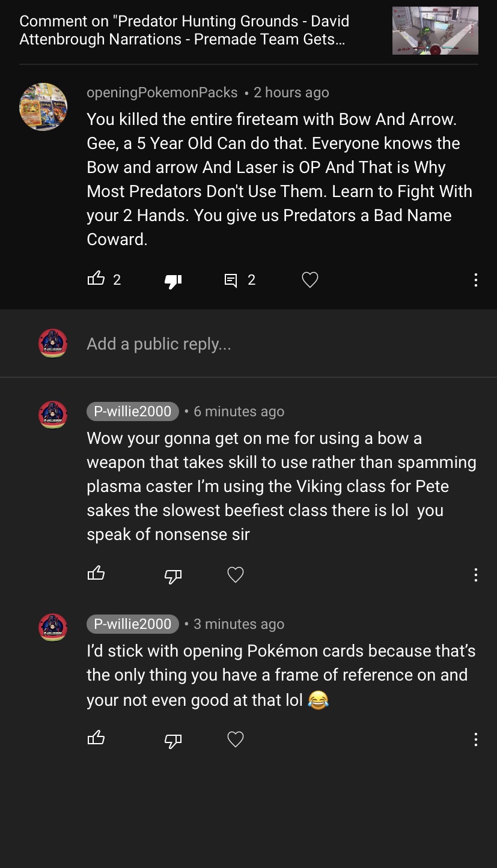Open more options for the top comment
The image size is (497, 868).
[475, 280]
